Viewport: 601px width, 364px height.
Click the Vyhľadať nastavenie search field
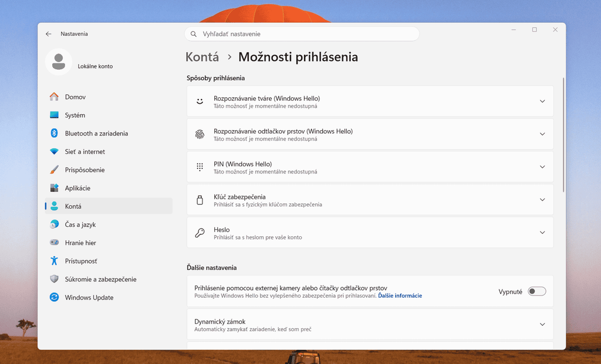[302, 34]
